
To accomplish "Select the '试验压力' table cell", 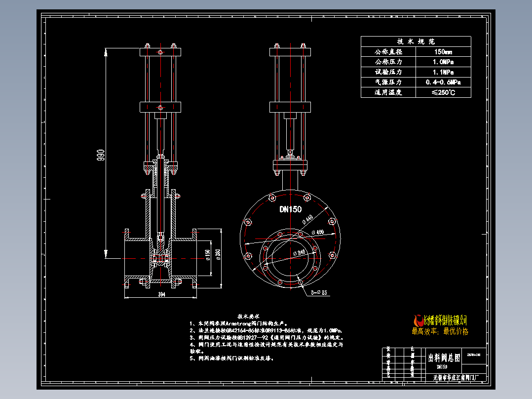I will (388, 72).
